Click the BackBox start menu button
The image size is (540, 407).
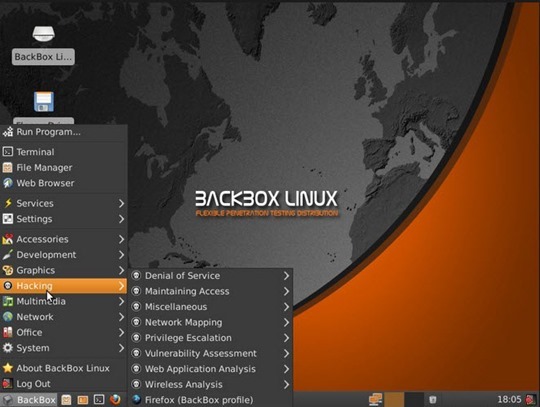click(29, 400)
